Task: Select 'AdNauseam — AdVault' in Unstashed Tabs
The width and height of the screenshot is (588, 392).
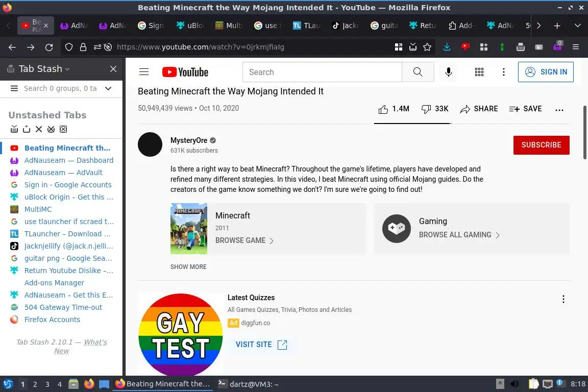Action: pyautogui.click(x=63, y=173)
